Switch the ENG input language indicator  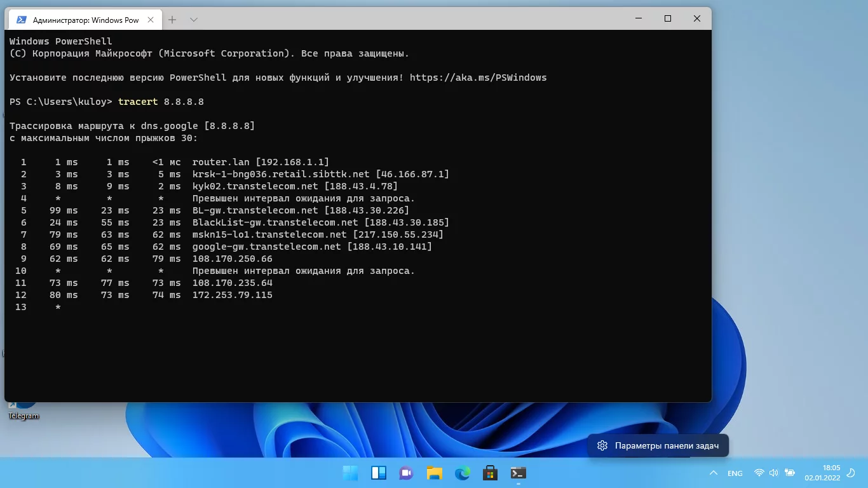[x=735, y=473]
